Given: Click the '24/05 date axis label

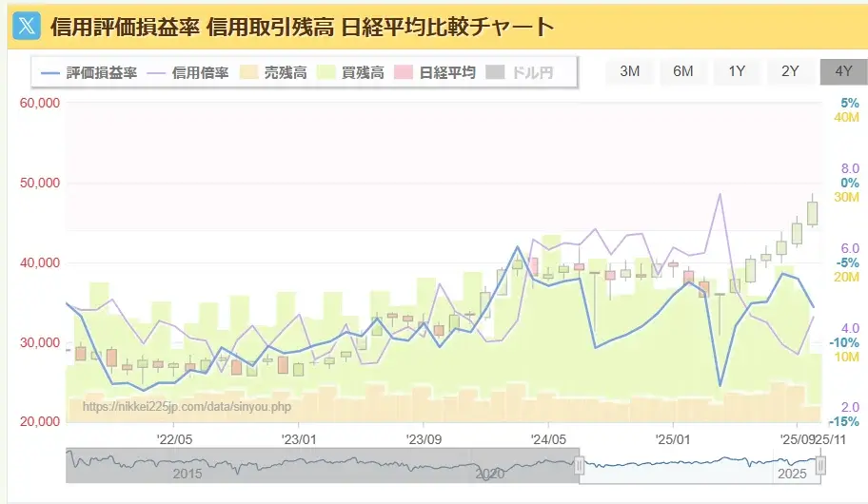Looking at the screenshot, I should 546,439.
